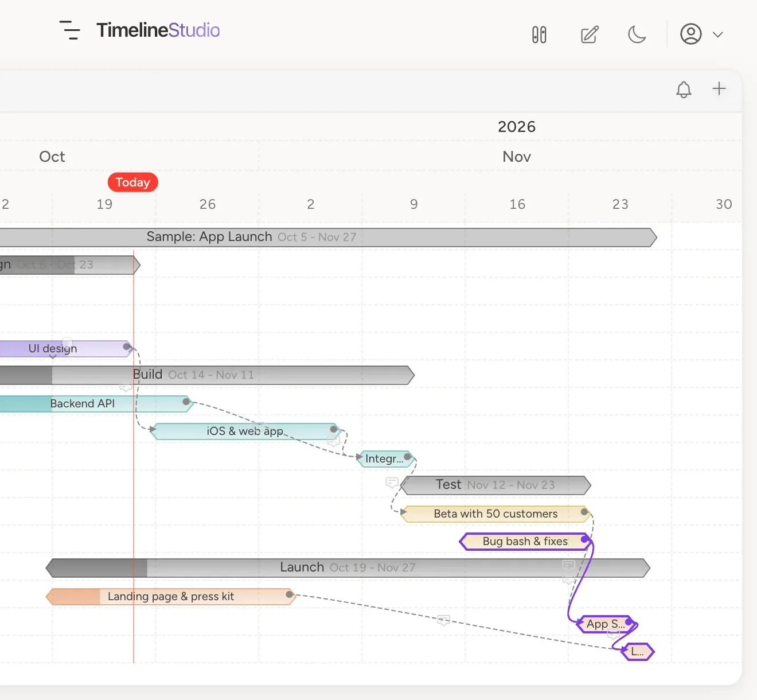Select the iOS & web app task
757x700 pixels.
click(245, 431)
